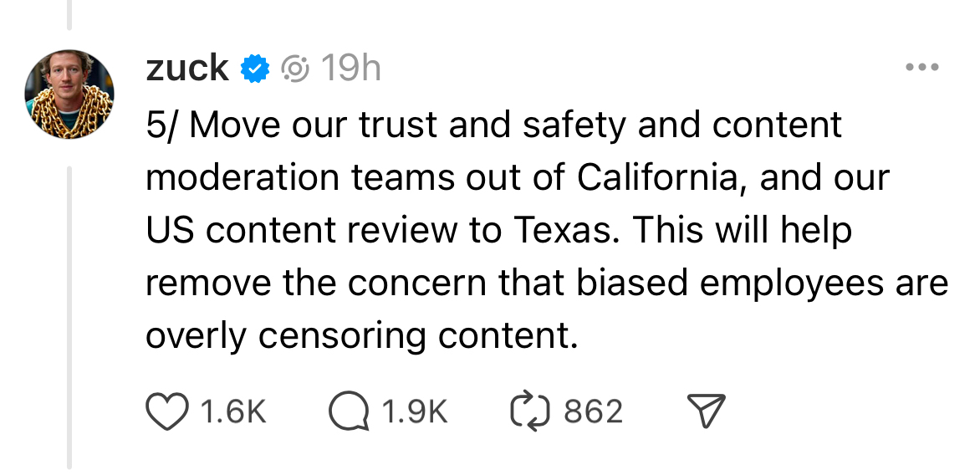Open the three-dot more options menu
This screenshot has width=980, height=475.
tap(922, 68)
